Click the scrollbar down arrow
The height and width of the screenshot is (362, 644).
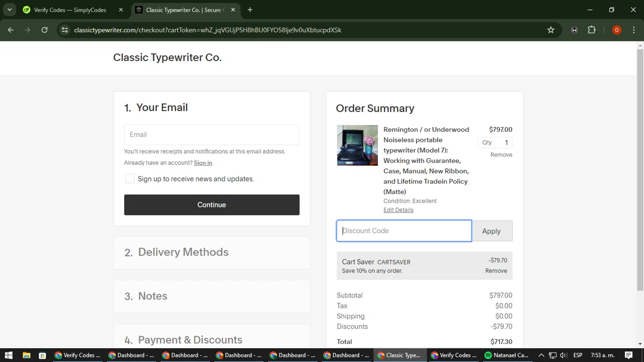(640, 344)
